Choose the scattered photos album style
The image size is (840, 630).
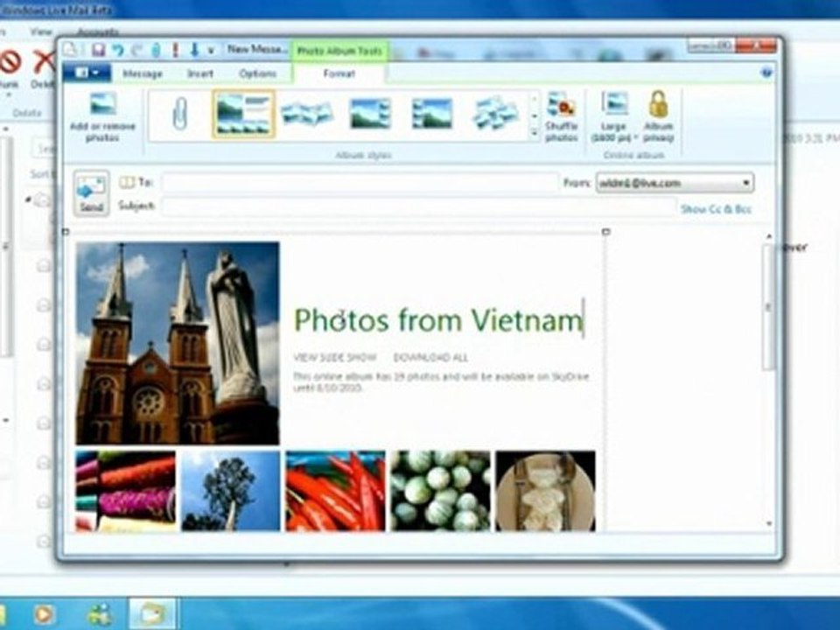pos(495,114)
